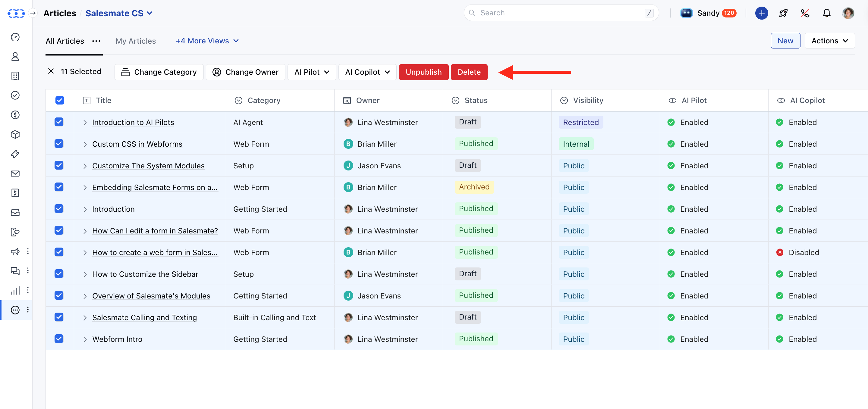Click the phone dialer icon

click(x=805, y=13)
